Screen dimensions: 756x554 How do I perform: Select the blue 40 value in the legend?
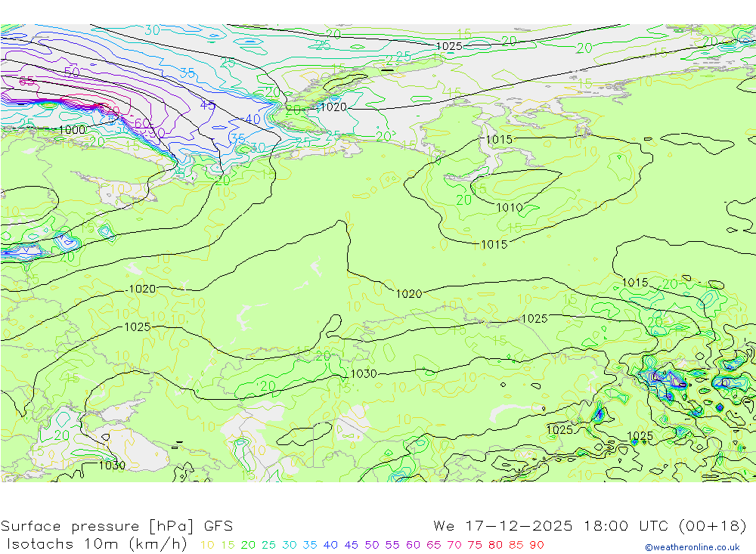coord(330,546)
